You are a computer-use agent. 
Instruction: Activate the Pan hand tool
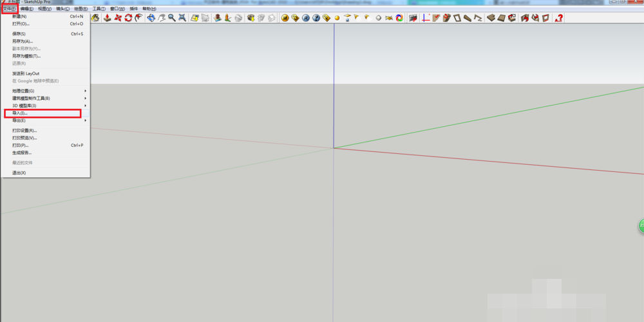coord(162,17)
